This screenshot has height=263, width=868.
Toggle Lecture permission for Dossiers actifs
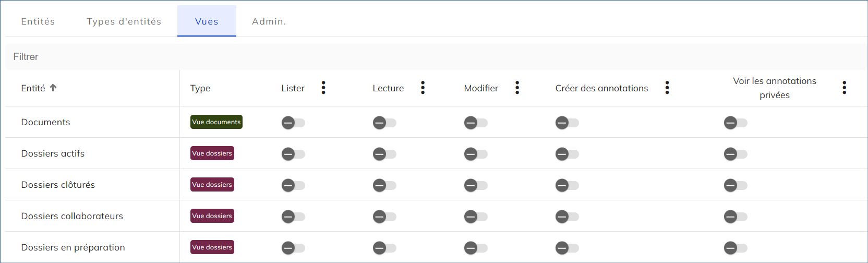(x=384, y=154)
